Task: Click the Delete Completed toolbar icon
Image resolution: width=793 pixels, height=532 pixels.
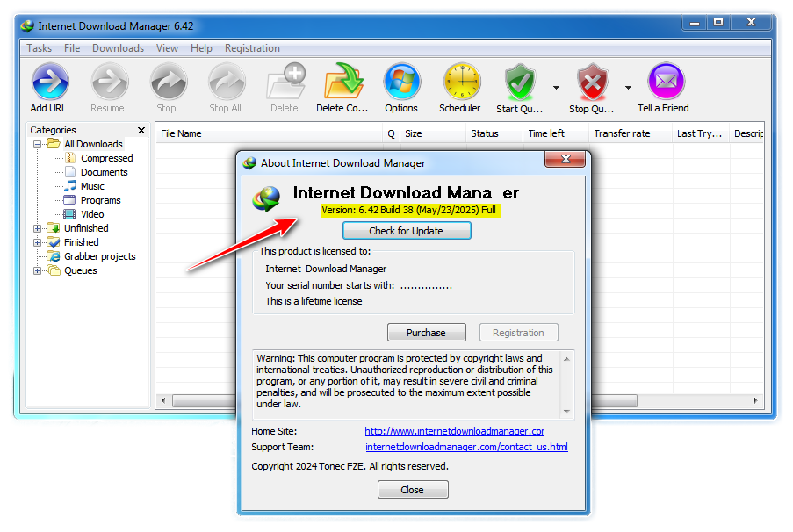Action: click(343, 82)
